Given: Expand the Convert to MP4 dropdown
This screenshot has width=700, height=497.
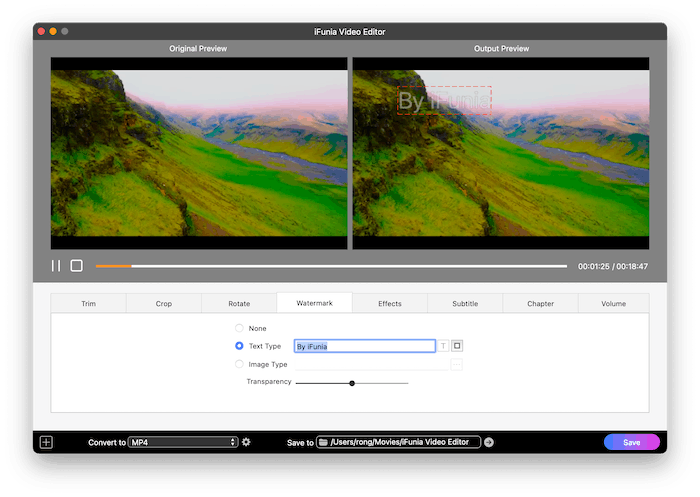Looking at the screenshot, I should click(183, 442).
